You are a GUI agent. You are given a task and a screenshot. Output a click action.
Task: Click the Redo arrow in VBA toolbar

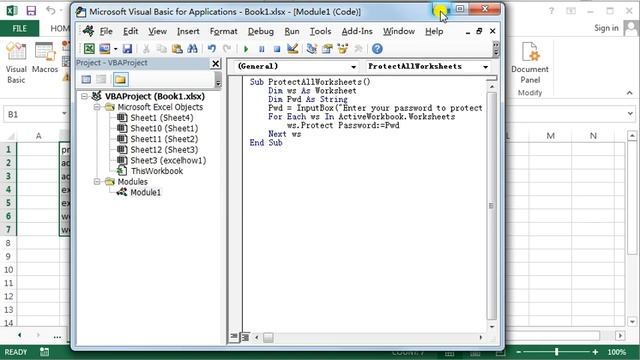(x=227, y=49)
